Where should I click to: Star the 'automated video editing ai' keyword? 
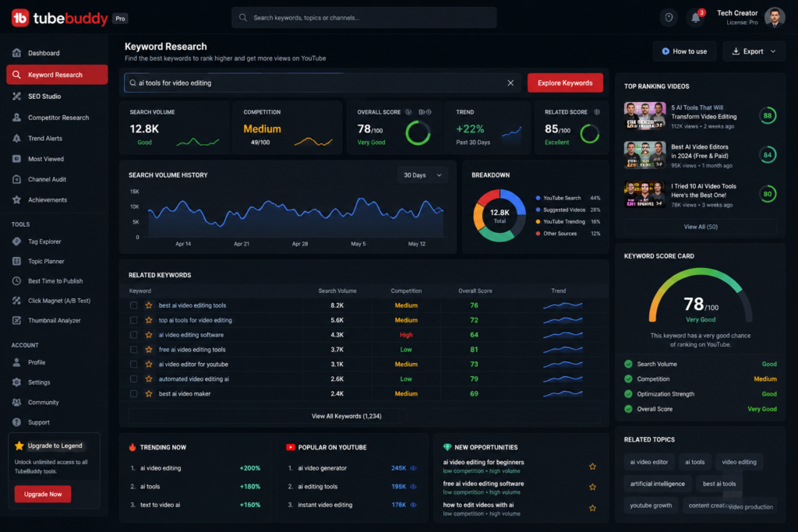coord(149,379)
